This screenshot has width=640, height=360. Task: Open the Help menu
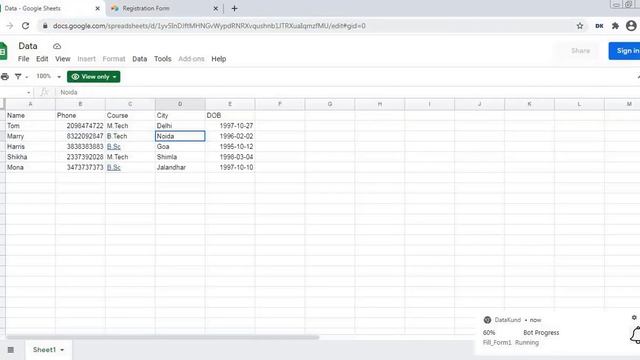click(x=219, y=59)
